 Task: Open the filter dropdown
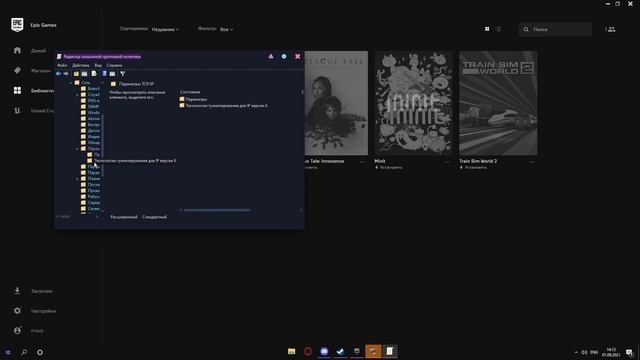(226, 29)
